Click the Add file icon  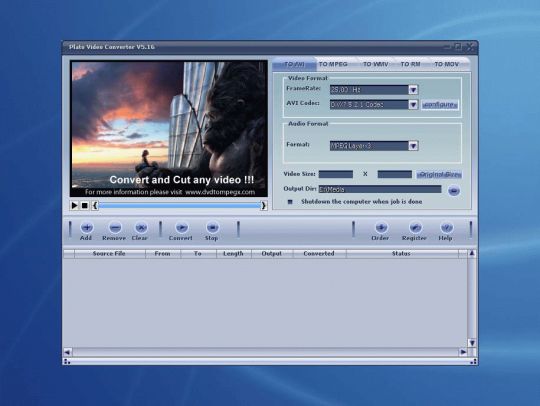(86, 228)
